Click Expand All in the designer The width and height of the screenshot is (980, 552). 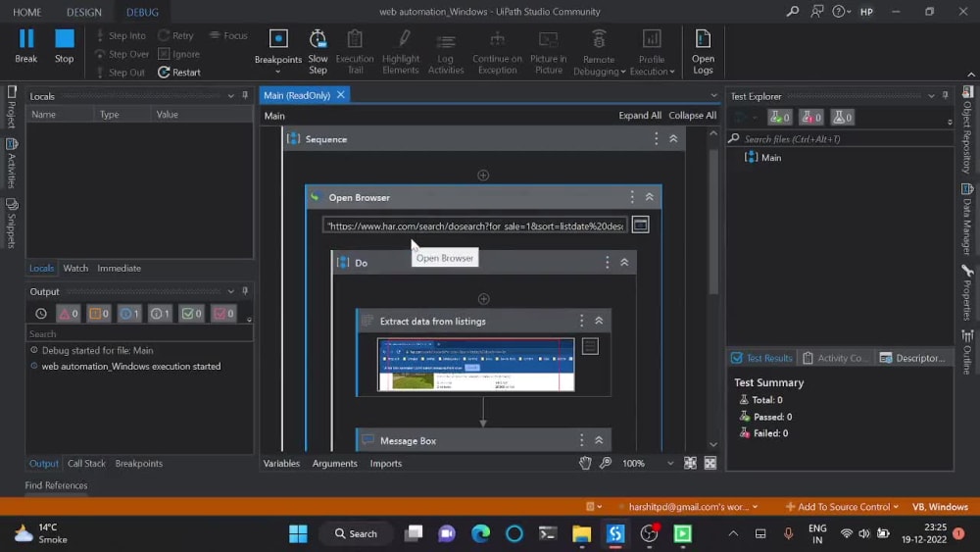(639, 116)
